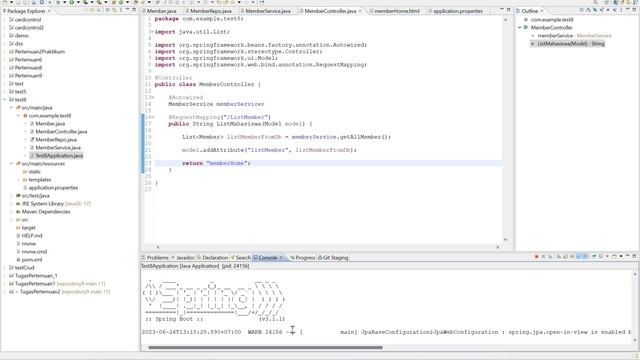Toggle Hide Non-Public members in Outline
The image size is (640, 360).
[x=608, y=10]
